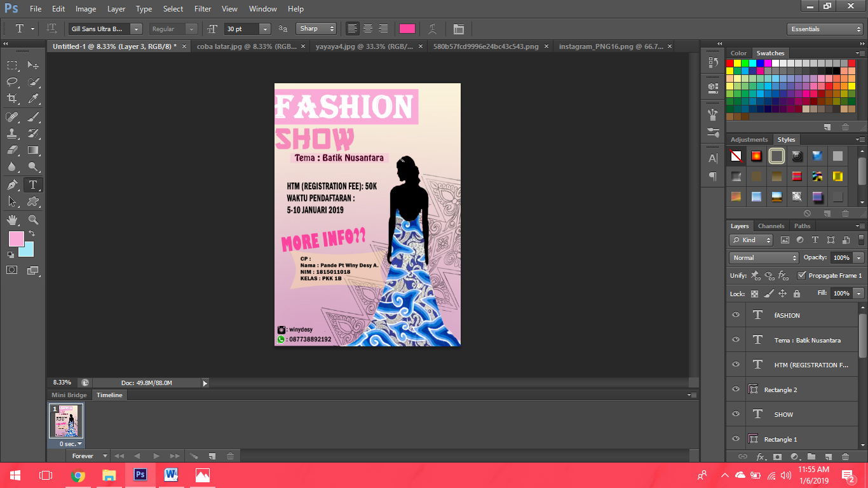Viewport: 868px width, 488px height.
Task: Select the Clone Stamp tool
Action: (12, 133)
